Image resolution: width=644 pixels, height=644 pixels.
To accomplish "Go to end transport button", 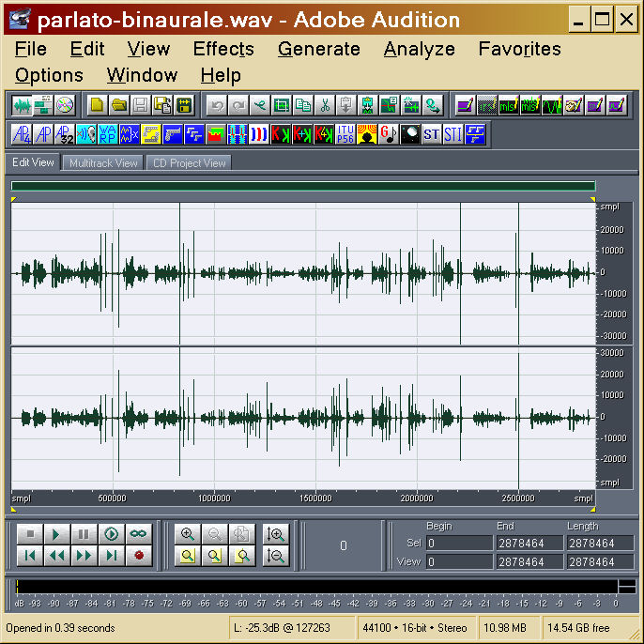I will (111, 556).
